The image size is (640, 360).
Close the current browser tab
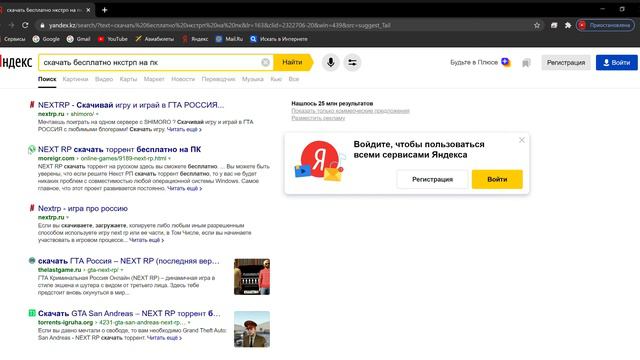pos(88,10)
